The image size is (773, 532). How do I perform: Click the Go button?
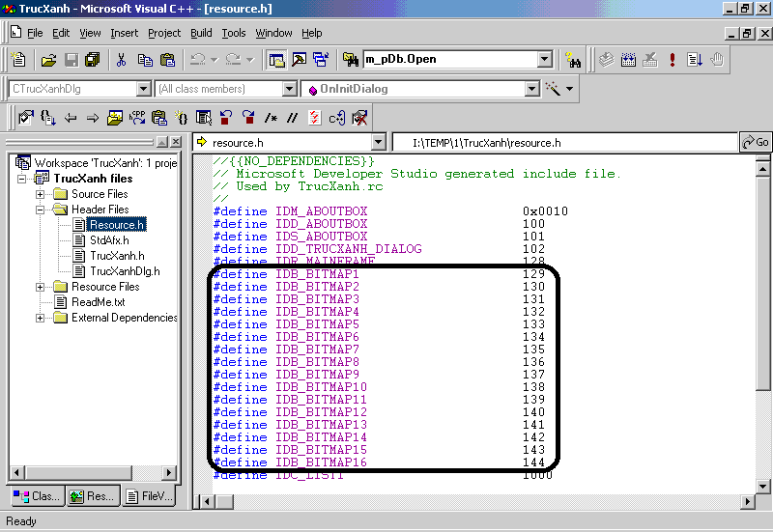[x=756, y=143]
